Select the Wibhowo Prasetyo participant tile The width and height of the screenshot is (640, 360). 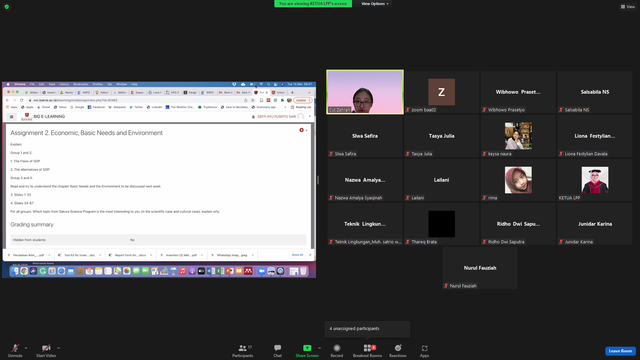click(518, 92)
